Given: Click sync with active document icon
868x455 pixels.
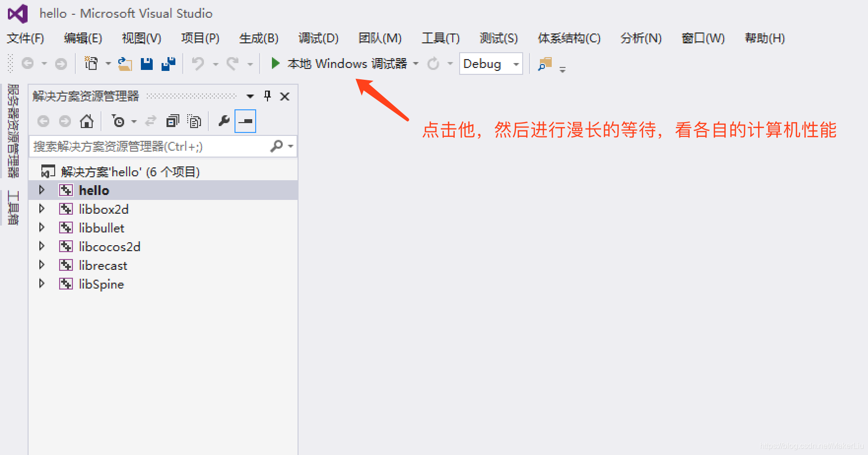Looking at the screenshot, I should pyautogui.click(x=151, y=121).
